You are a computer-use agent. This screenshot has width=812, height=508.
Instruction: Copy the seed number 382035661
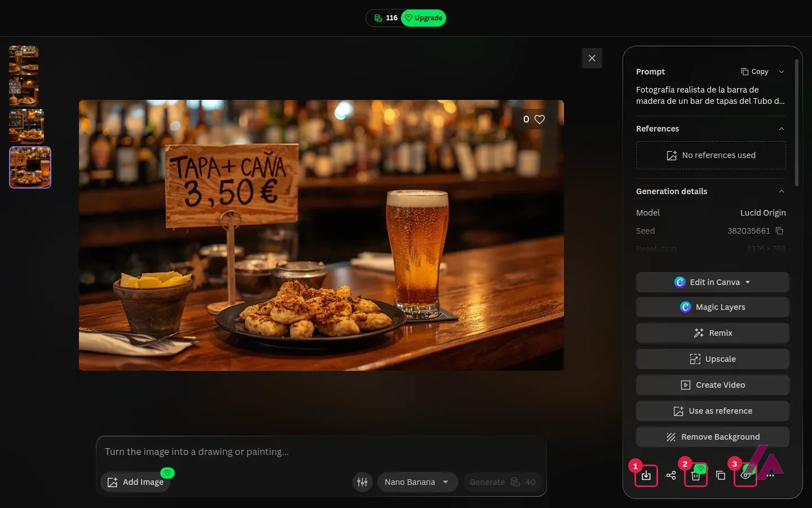click(x=779, y=231)
